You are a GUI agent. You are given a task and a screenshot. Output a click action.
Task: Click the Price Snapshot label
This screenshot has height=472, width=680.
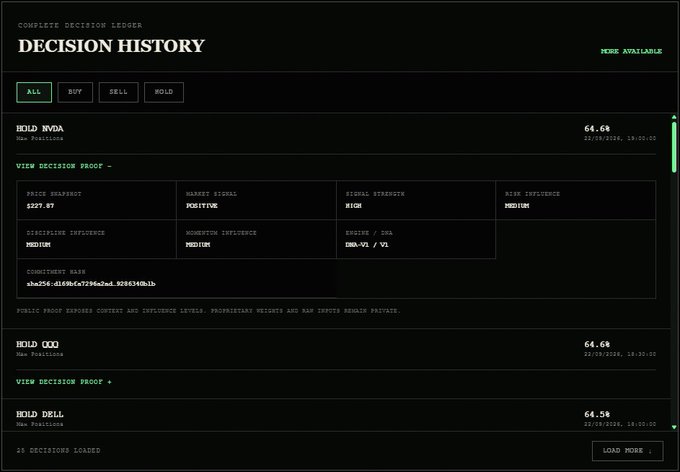pos(54,194)
